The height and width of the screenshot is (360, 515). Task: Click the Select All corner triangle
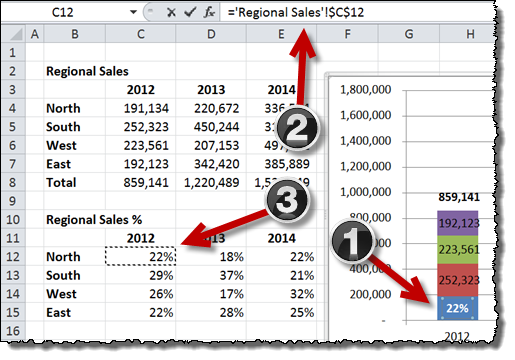tap(14, 34)
